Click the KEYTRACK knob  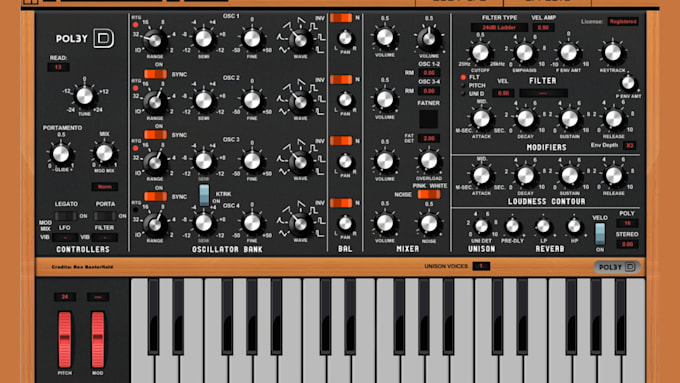point(613,52)
